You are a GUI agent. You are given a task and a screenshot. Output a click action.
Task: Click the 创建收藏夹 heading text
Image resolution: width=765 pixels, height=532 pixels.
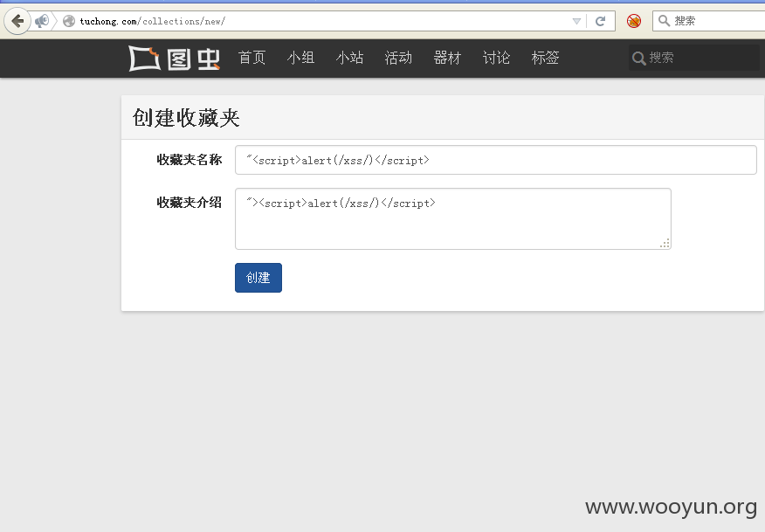pyautogui.click(x=186, y=118)
